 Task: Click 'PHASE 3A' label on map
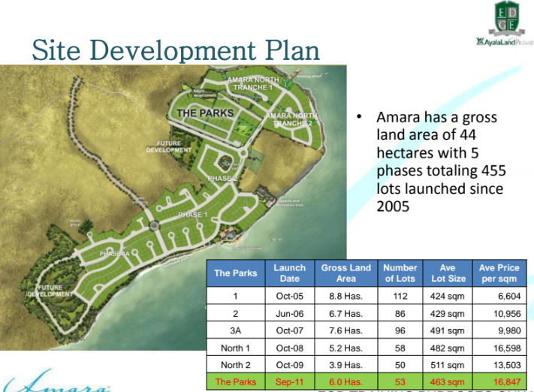pos(114,254)
